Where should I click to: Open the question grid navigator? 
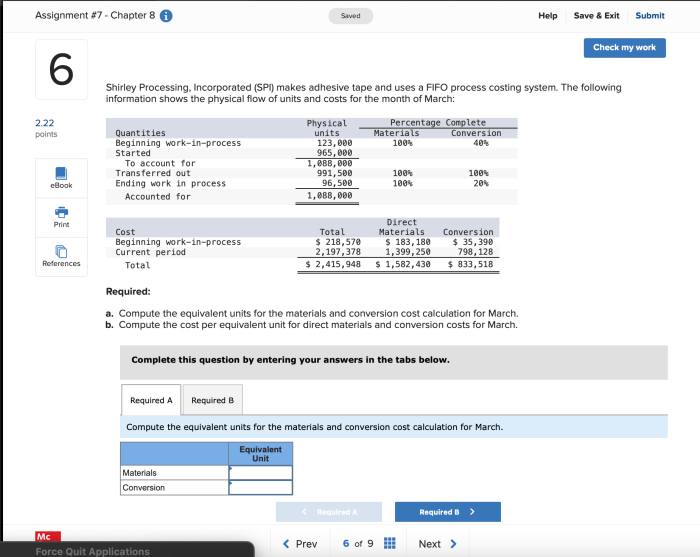coord(389,543)
